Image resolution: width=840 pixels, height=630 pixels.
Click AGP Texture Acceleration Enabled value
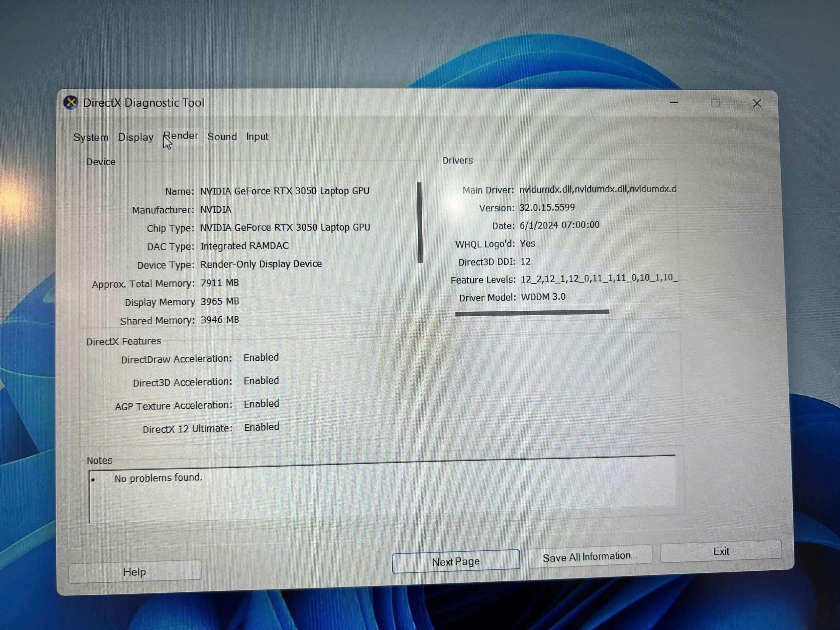point(262,404)
